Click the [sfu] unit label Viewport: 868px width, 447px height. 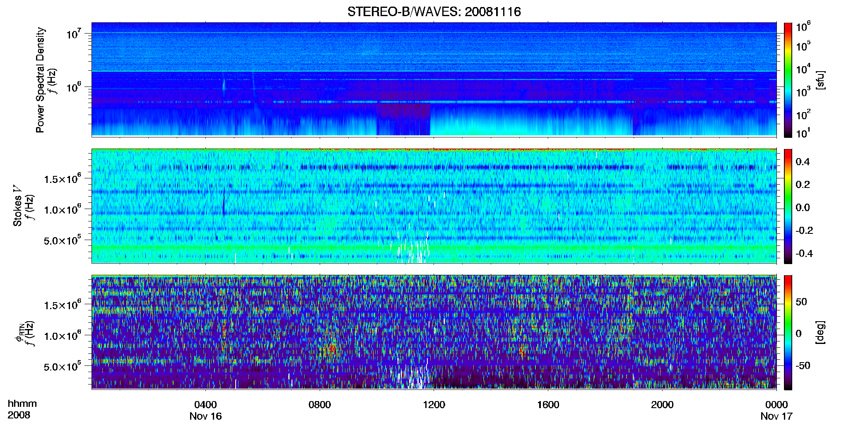click(820, 80)
